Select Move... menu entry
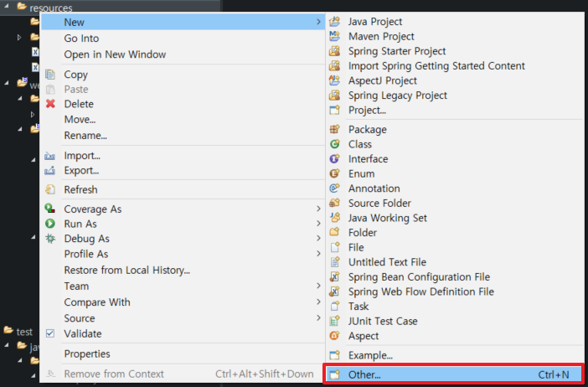The image size is (588, 387). pos(183,119)
